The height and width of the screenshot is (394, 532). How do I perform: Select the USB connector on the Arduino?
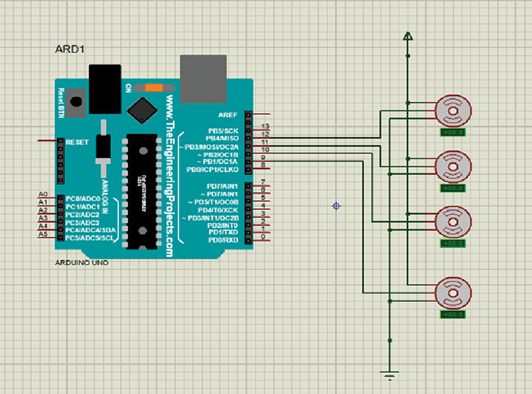click(204, 77)
